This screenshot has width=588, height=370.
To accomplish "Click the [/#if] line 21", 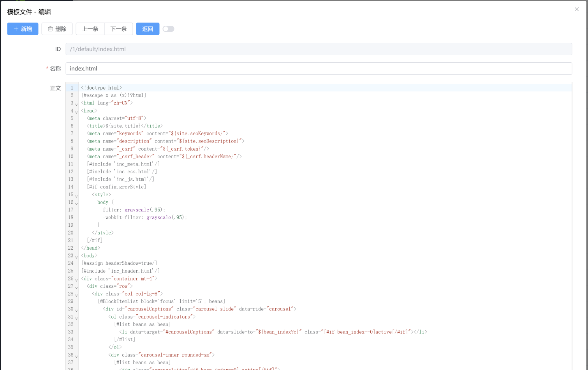I will point(95,240).
